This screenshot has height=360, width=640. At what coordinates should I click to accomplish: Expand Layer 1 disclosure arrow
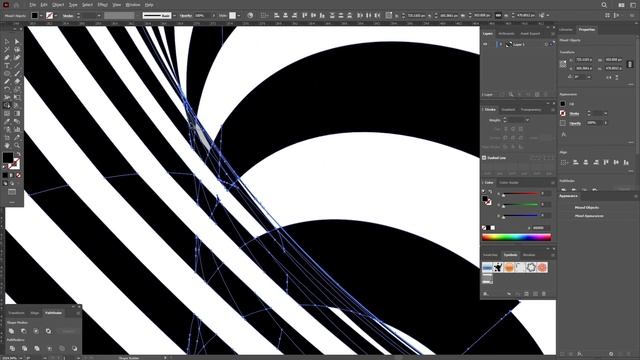[500, 44]
